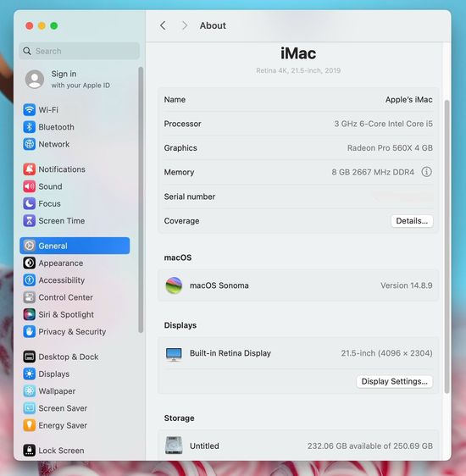
Task: Click the sidebar vertical scrollbar
Action: tap(141, 200)
